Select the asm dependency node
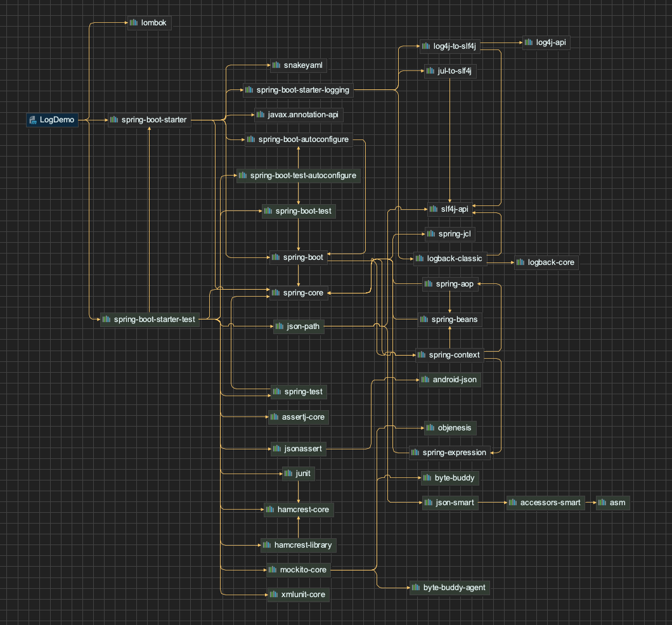Image resolution: width=672 pixels, height=625 pixels. tap(613, 503)
